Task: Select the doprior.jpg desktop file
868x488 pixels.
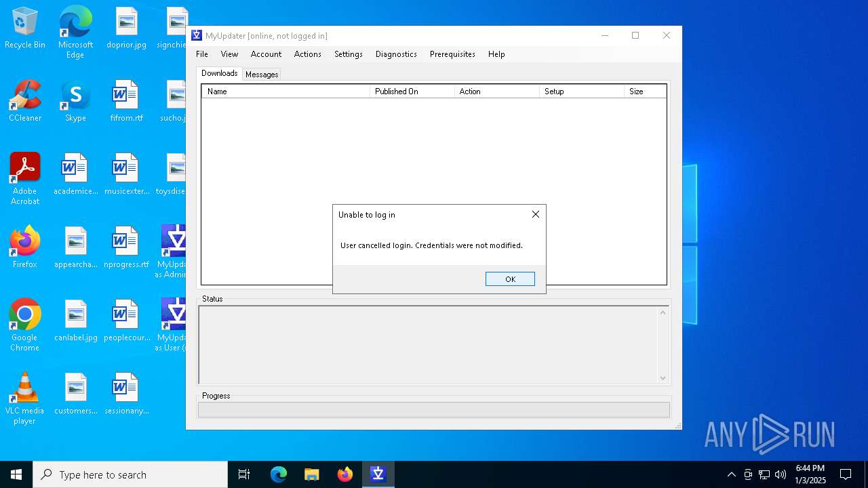Action: click(x=126, y=28)
